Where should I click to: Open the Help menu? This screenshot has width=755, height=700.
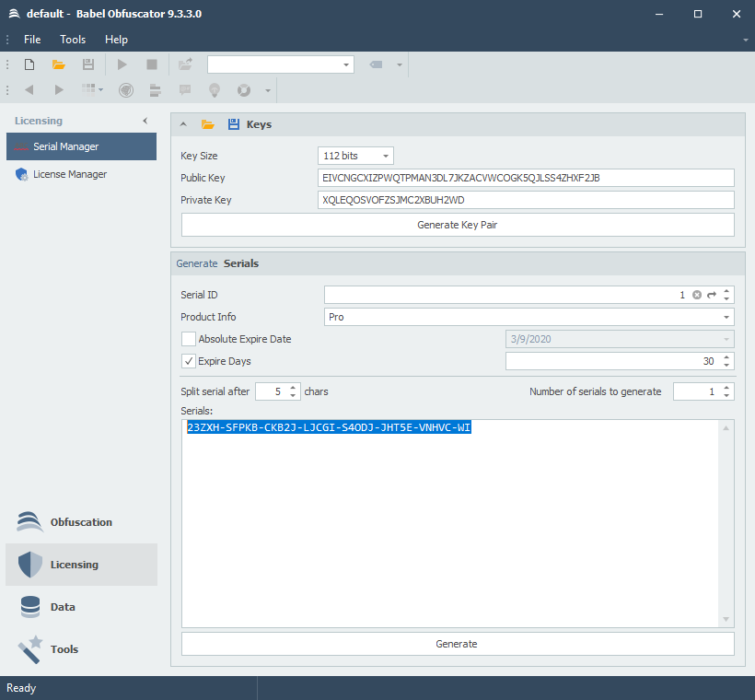click(x=117, y=40)
